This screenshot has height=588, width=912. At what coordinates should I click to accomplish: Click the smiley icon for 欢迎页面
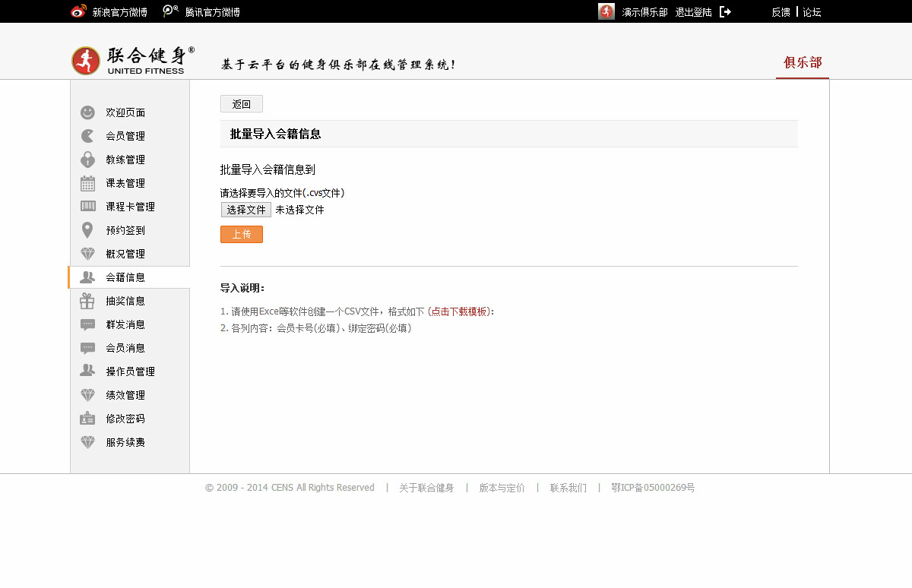88,112
